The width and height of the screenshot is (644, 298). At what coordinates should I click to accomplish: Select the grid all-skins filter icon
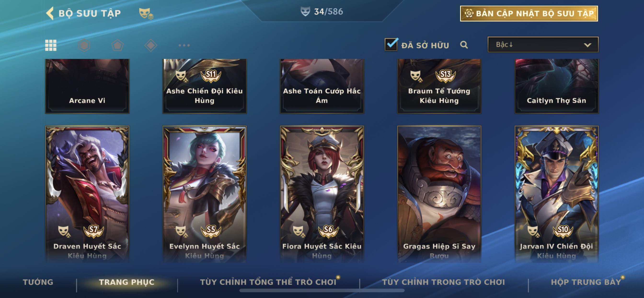tap(51, 45)
